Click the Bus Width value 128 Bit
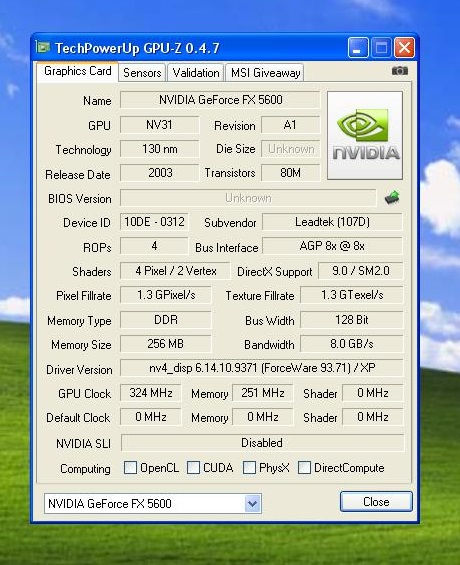The height and width of the screenshot is (565, 460). (x=352, y=320)
